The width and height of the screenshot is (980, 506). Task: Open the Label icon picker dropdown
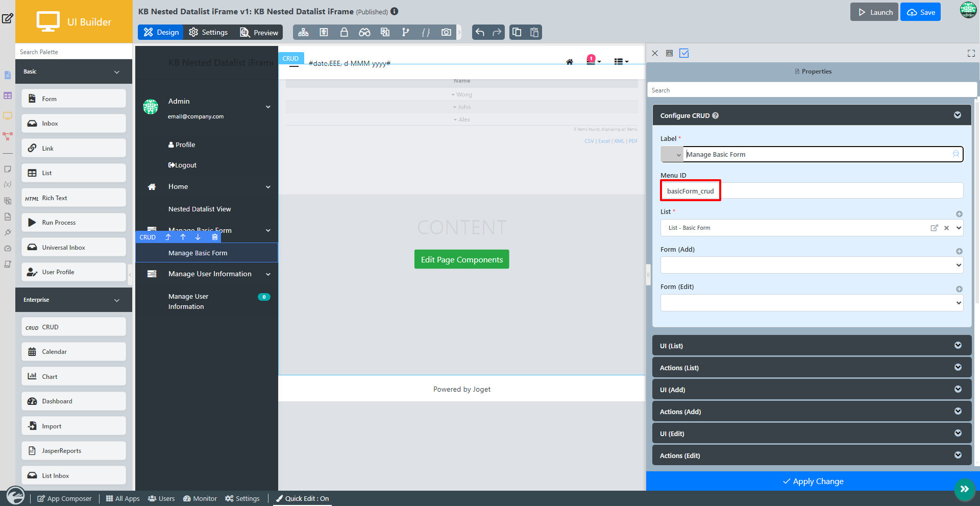pos(672,154)
